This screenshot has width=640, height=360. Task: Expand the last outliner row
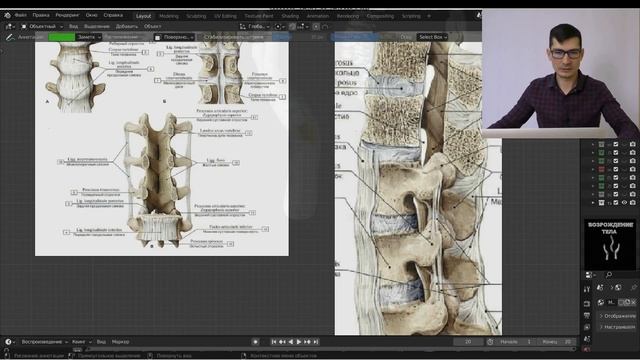(593, 202)
